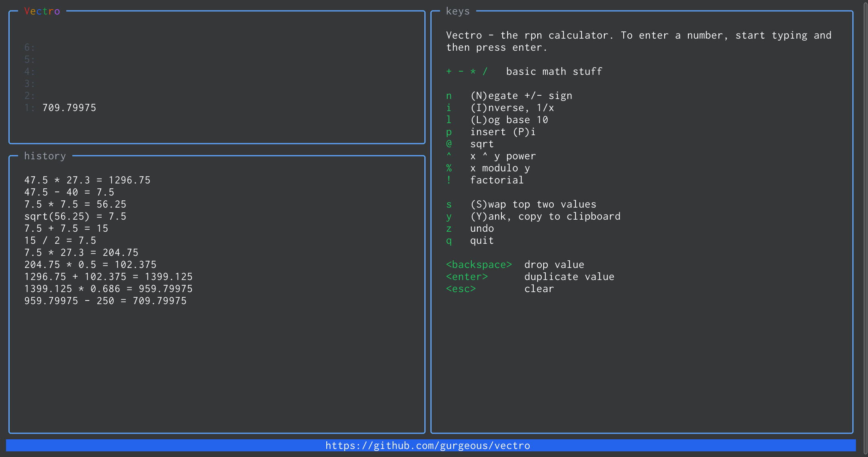Viewport: 868px width, 457px height.
Task: Click history line 47.5 * 27.3 = 1296.75
Action: [87, 180]
